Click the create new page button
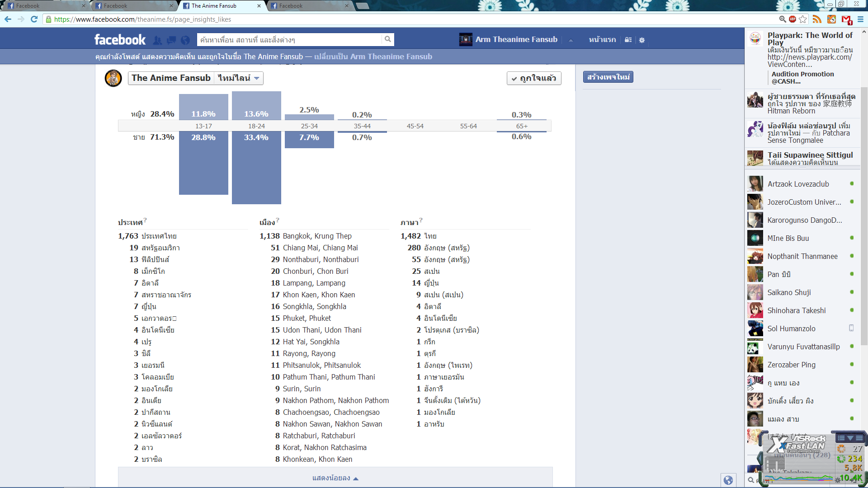 click(x=608, y=77)
